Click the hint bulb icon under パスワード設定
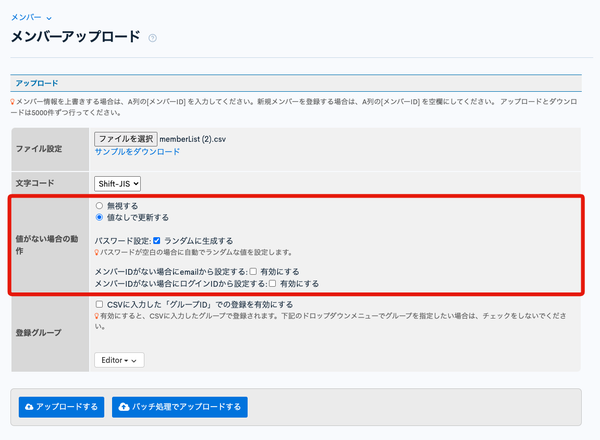Image resolution: width=600 pixels, height=440 pixels. tap(97, 253)
